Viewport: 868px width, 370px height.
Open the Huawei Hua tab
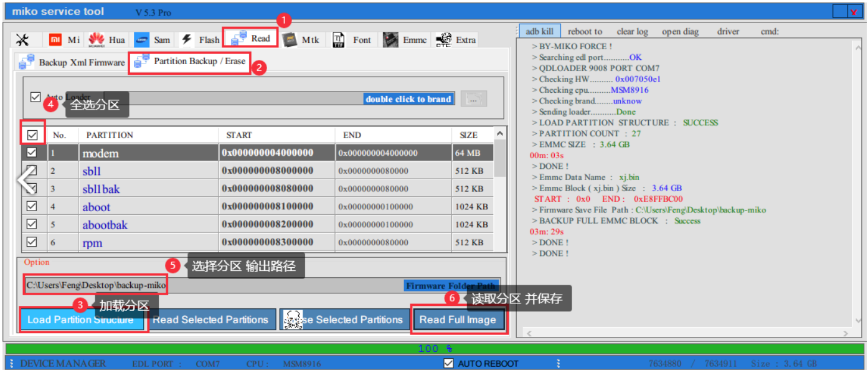[107, 40]
